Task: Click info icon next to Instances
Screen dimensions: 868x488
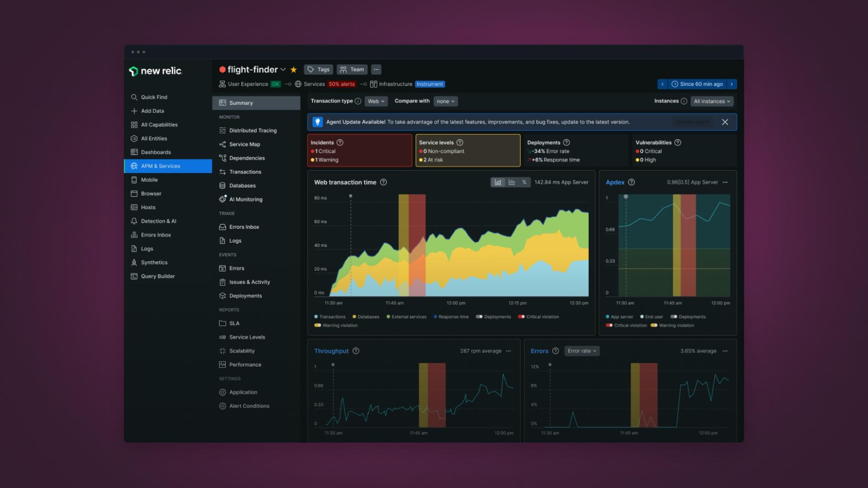Action: (x=684, y=101)
